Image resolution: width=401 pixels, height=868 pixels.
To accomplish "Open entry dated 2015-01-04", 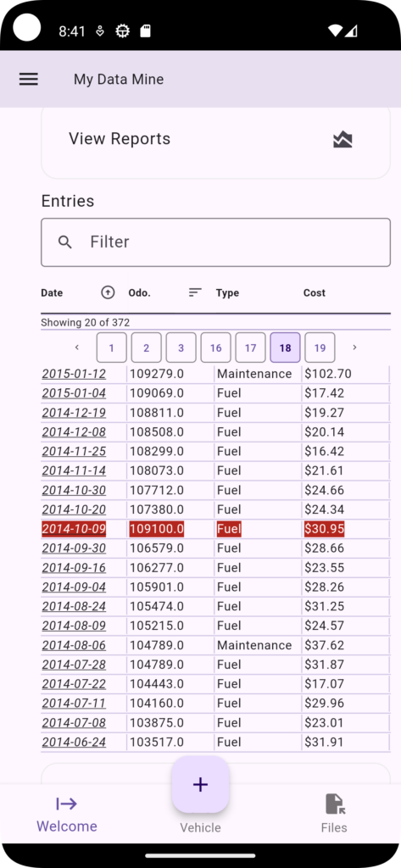I will (74, 393).
